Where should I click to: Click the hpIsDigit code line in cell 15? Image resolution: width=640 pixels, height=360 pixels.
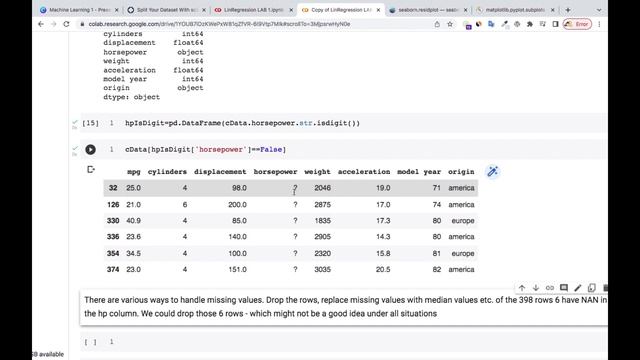242,123
